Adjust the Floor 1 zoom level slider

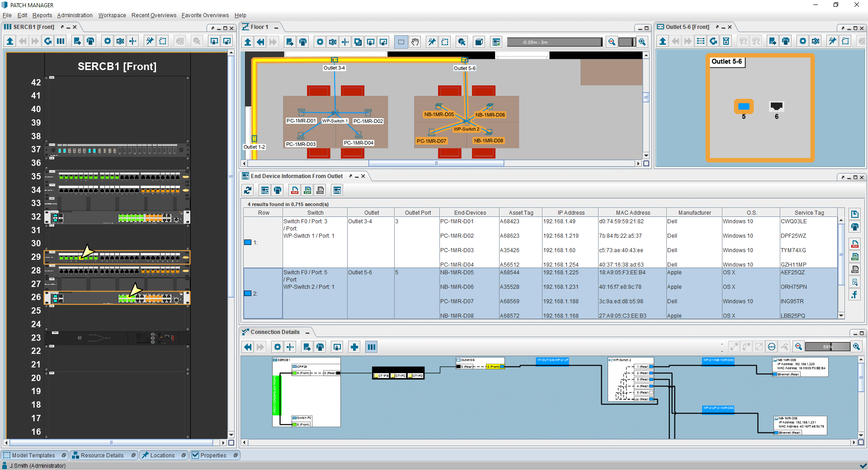click(x=627, y=42)
